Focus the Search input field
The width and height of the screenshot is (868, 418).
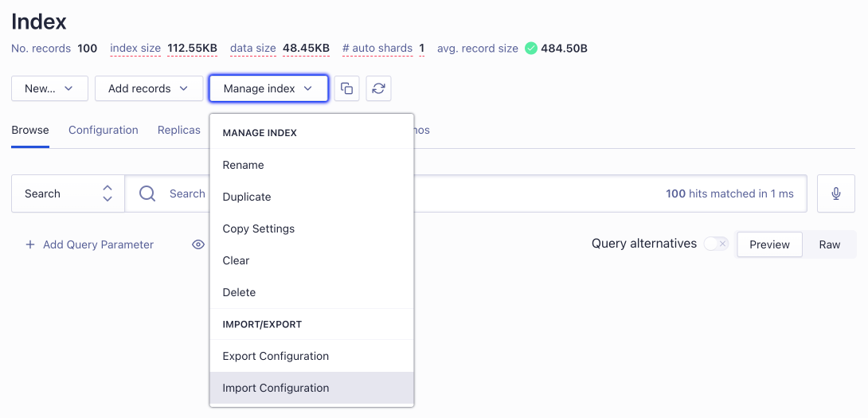[465, 193]
